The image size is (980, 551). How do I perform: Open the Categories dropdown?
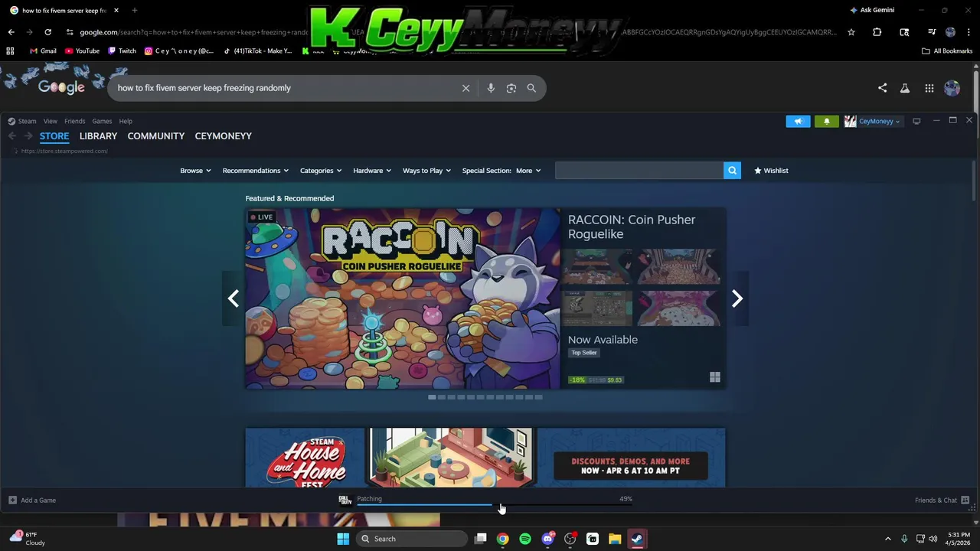click(321, 171)
